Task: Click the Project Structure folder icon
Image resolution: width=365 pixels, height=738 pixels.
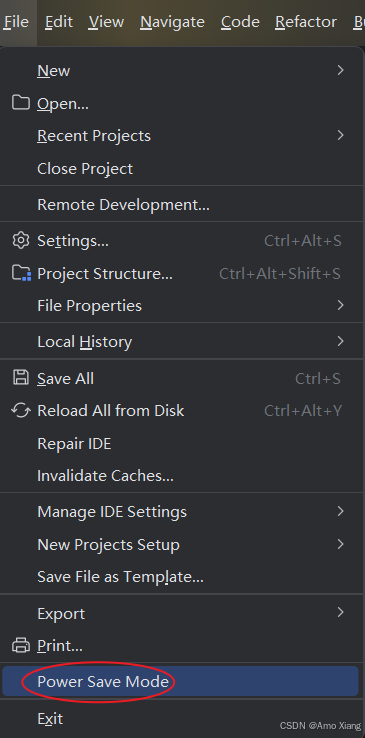Action: tap(21, 273)
